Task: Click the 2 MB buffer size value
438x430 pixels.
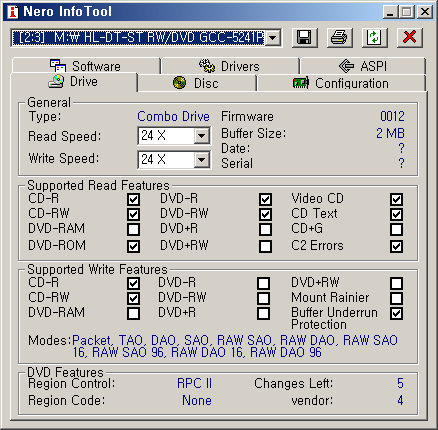Action: 390,133
